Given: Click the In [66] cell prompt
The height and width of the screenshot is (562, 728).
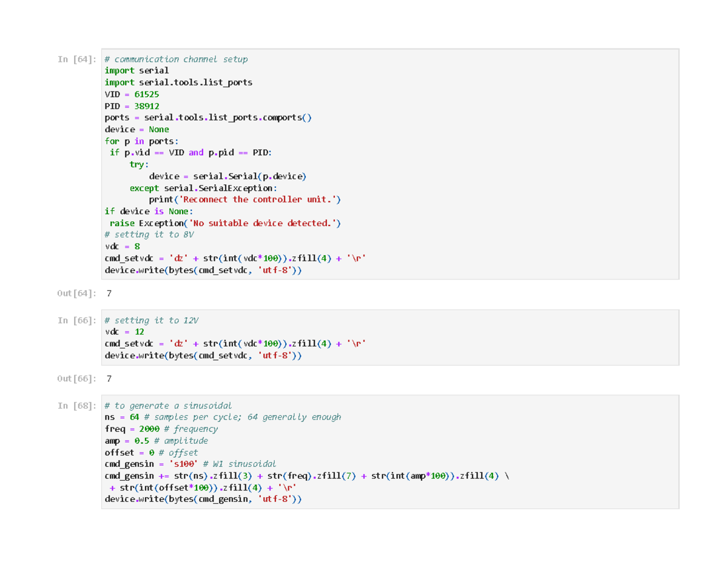Looking at the screenshot, I should [76, 320].
